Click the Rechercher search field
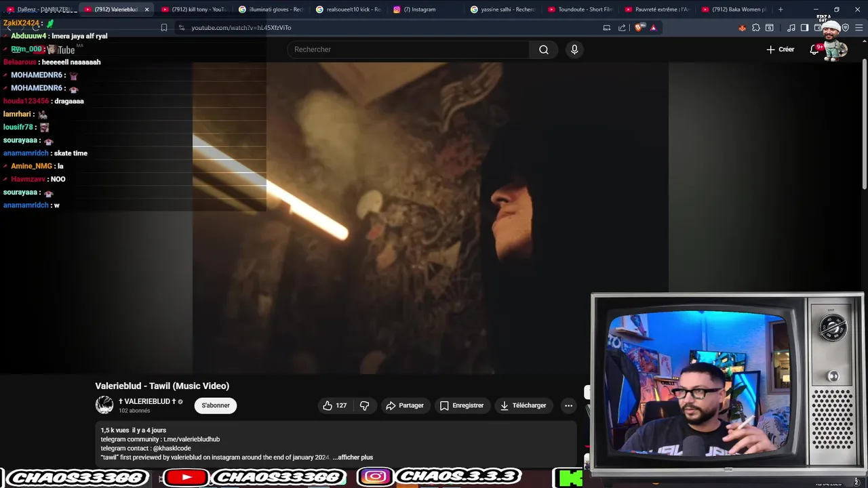This screenshot has width=868, height=488. [x=409, y=49]
